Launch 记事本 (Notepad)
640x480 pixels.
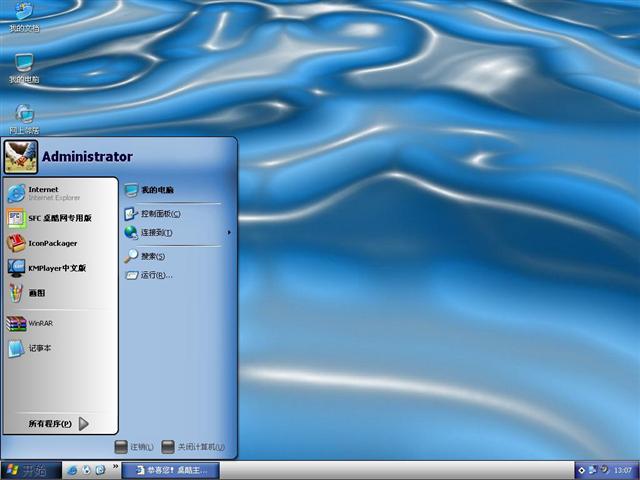pyautogui.click(x=38, y=348)
